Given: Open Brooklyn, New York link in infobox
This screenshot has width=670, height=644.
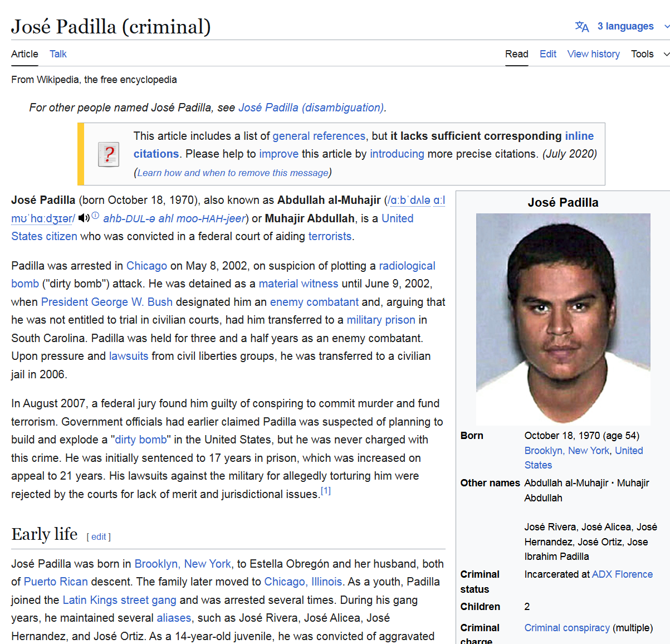Looking at the screenshot, I should tap(567, 451).
